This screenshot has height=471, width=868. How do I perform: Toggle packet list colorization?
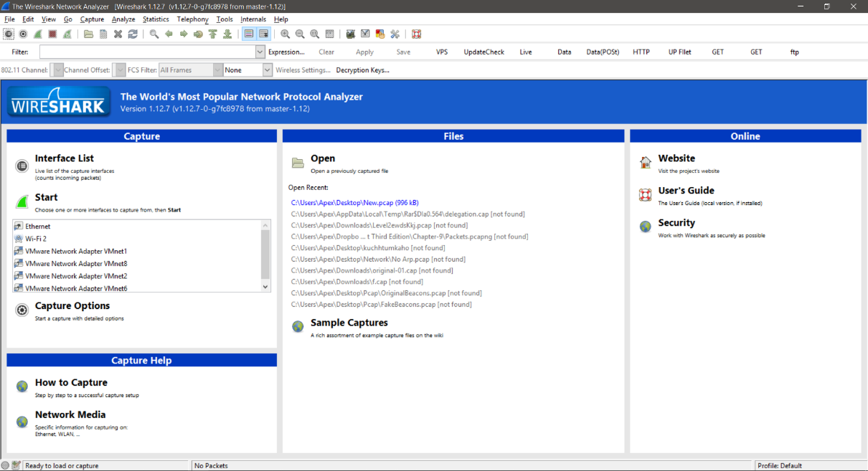point(249,34)
